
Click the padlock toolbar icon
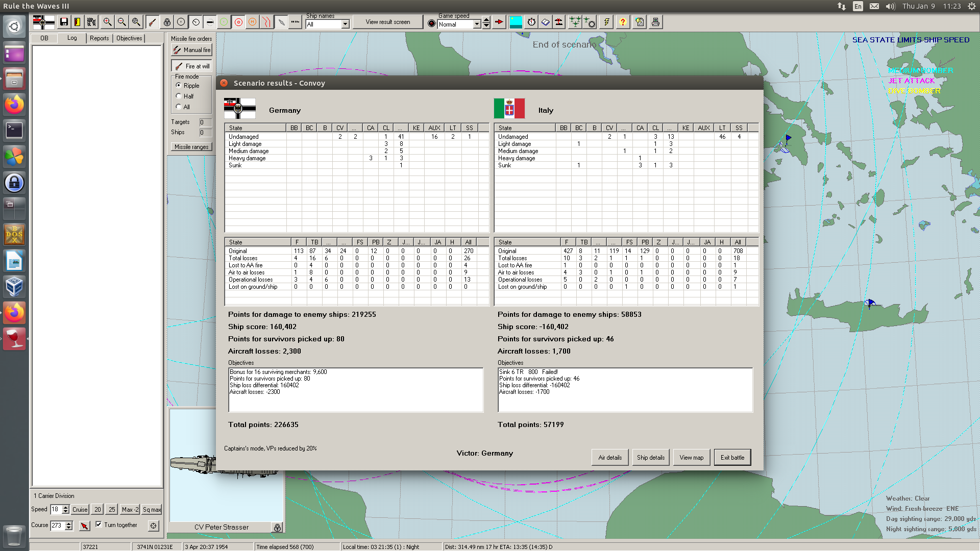point(167,22)
